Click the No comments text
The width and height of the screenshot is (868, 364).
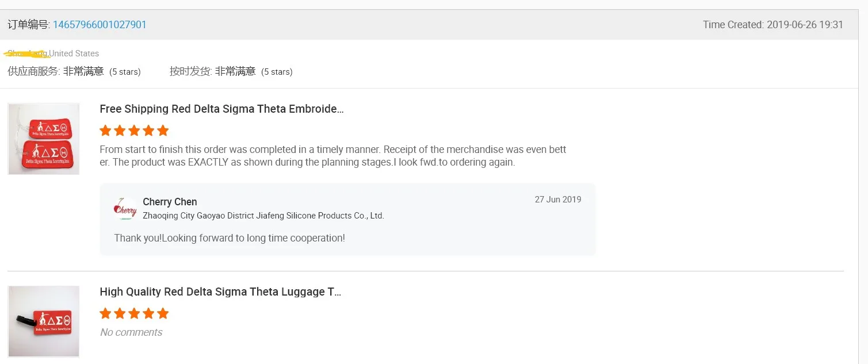point(131,332)
